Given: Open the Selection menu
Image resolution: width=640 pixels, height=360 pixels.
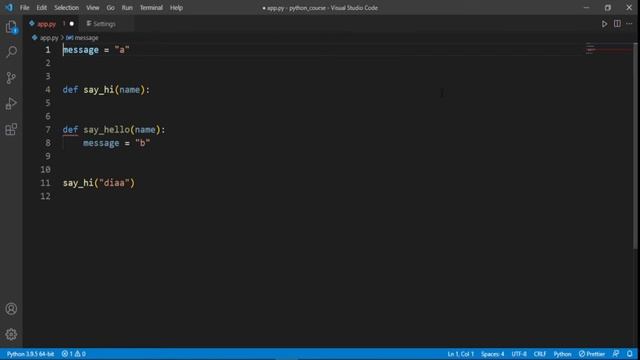Looking at the screenshot, I should (x=67, y=8).
